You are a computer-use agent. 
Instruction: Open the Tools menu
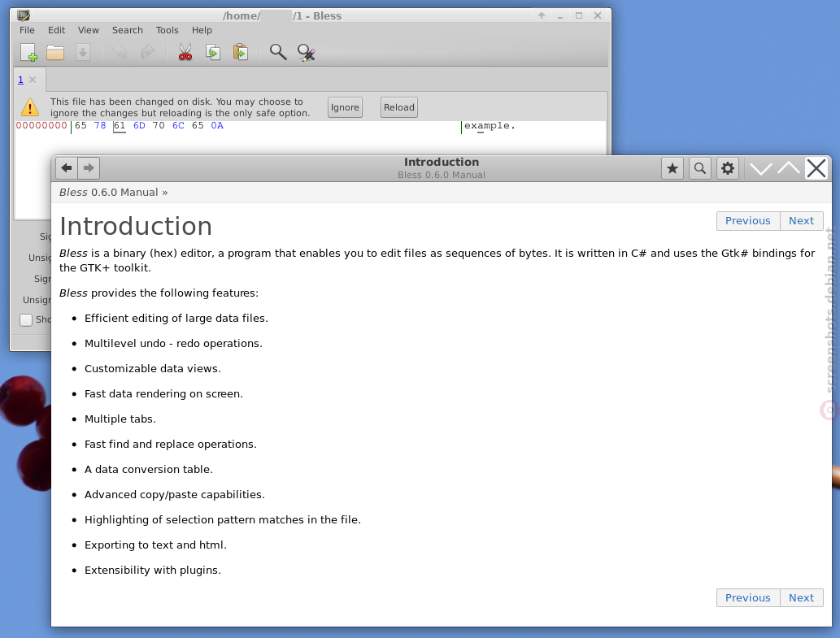(x=168, y=31)
